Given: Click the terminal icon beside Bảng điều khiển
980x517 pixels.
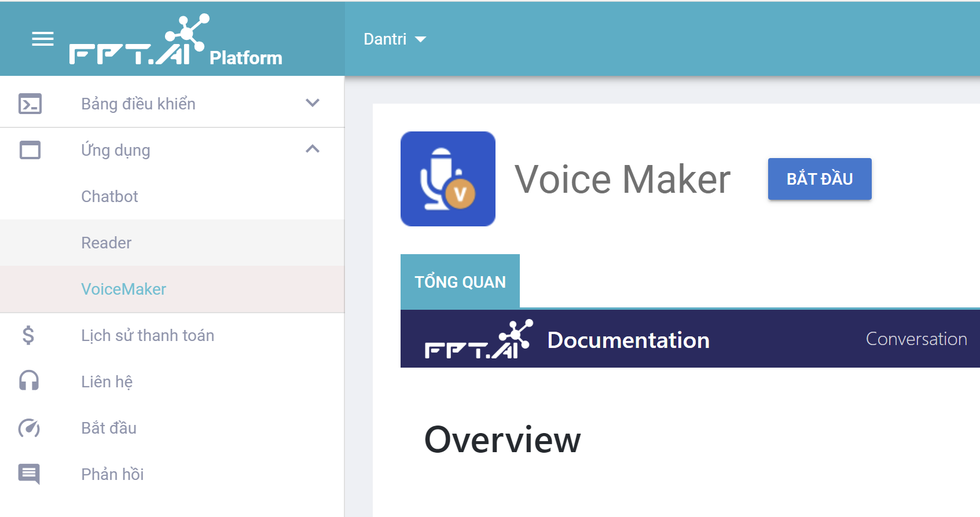Looking at the screenshot, I should (x=30, y=103).
